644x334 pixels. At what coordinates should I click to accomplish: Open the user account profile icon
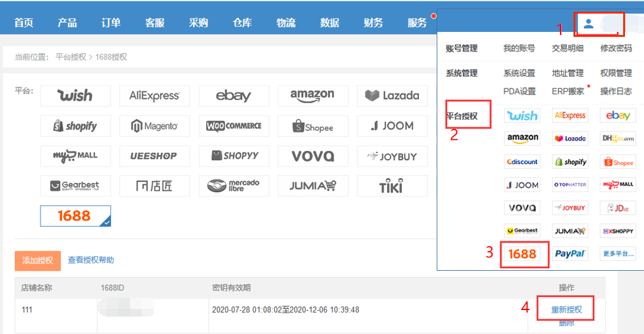(589, 23)
